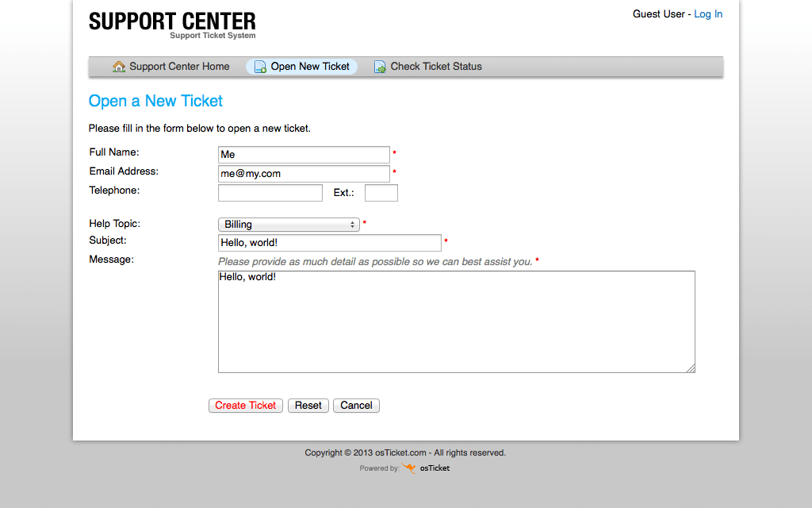The width and height of the screenshot is (812, 508).
Task: Grab the Message box resize handle
Action: coord(691,368)
